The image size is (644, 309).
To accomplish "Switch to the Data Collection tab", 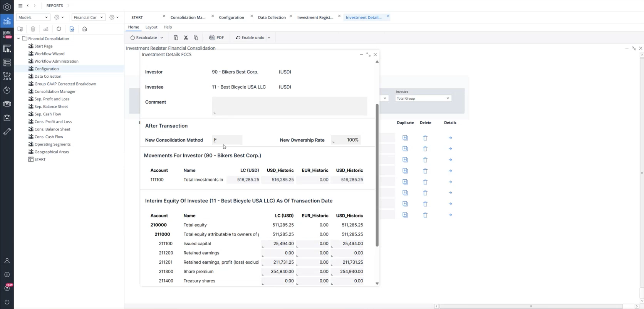I will [x=272, y=17].
